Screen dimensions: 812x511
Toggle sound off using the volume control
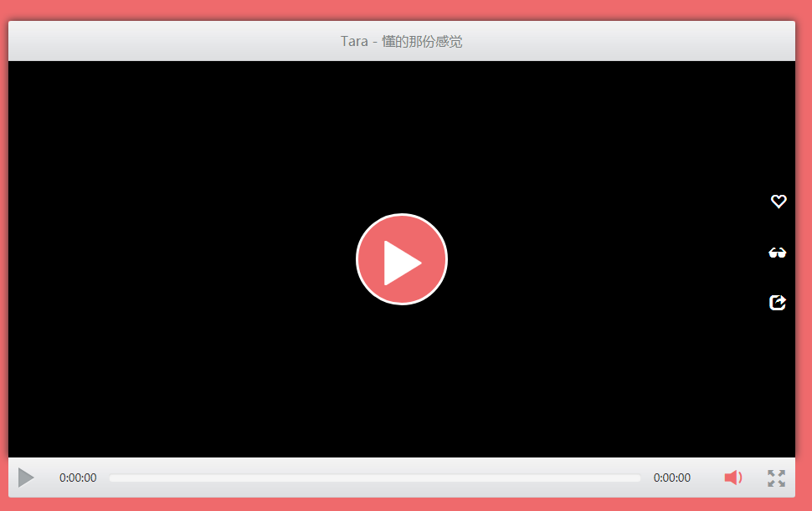(x=733, y=478)
